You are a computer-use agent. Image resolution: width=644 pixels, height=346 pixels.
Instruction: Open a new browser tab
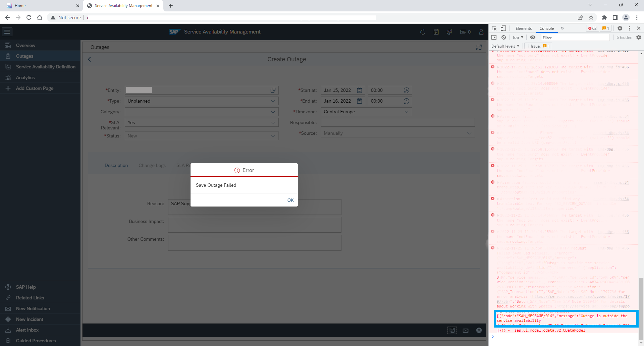(x=171, y=6)
